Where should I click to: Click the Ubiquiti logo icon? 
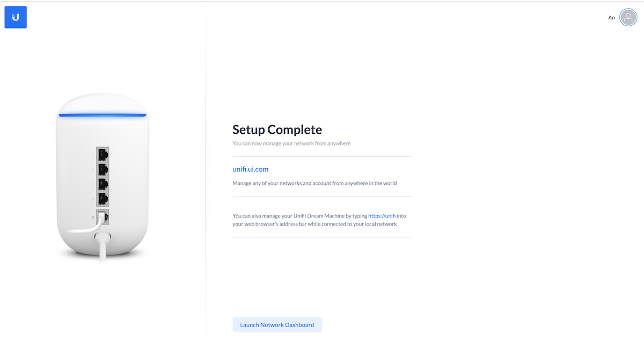(16, 17)
